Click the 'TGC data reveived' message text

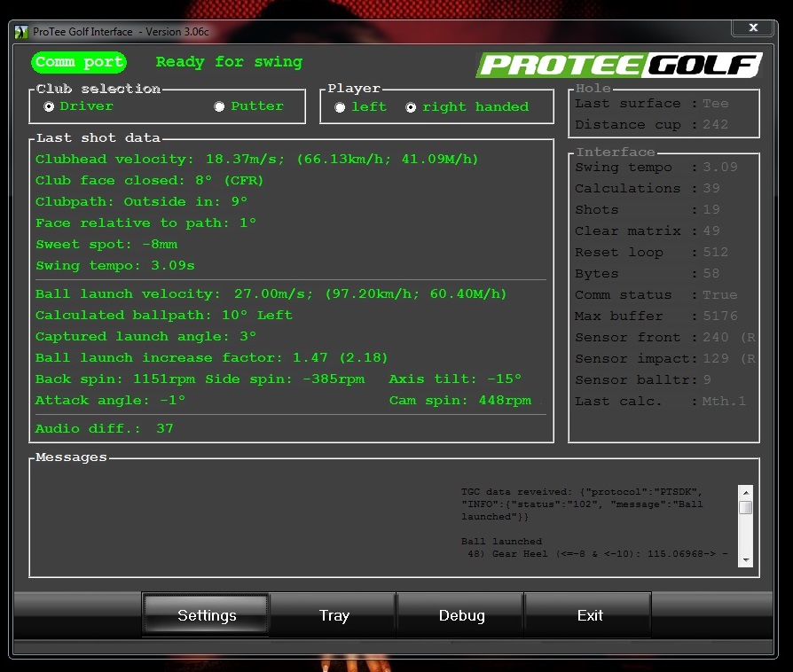point(582,504)
